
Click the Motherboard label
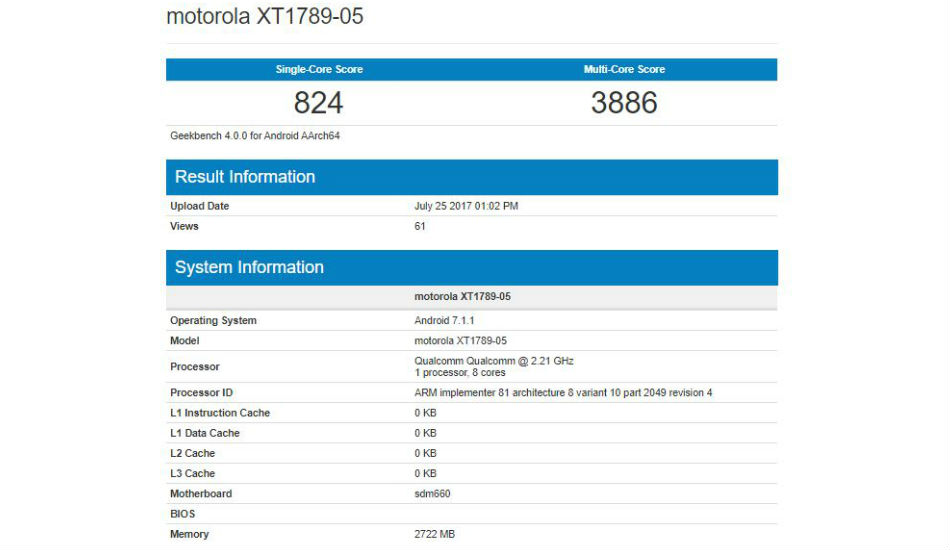[201, 494]
